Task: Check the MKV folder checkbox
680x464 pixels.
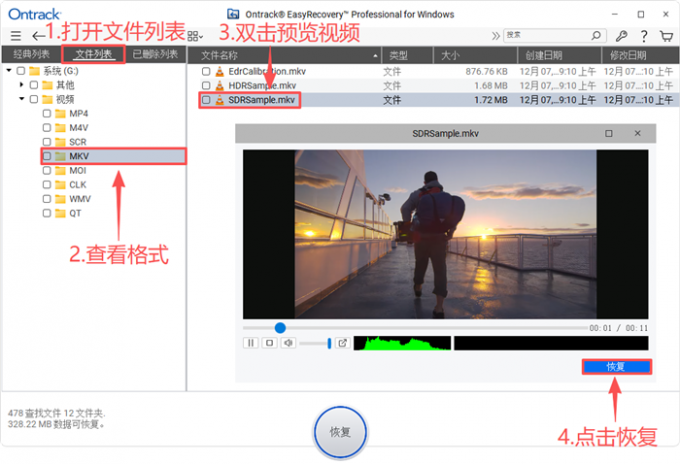Action: pos(47,156)
